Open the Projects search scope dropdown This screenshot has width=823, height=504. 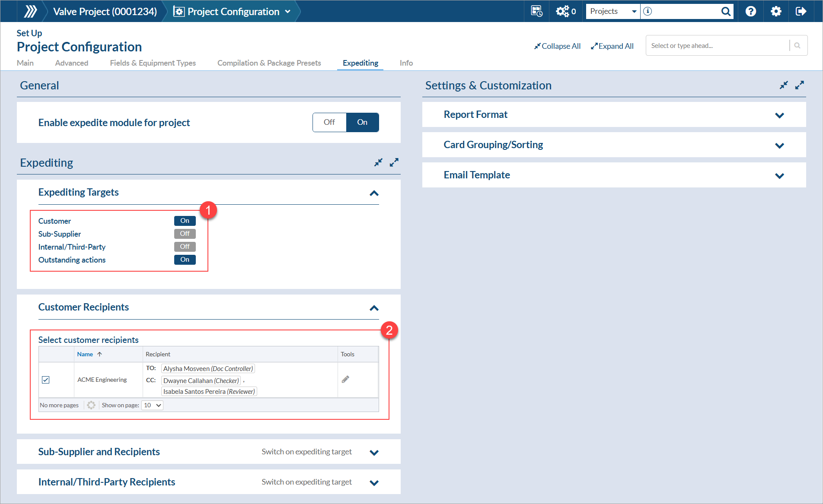tap(613, 11)
